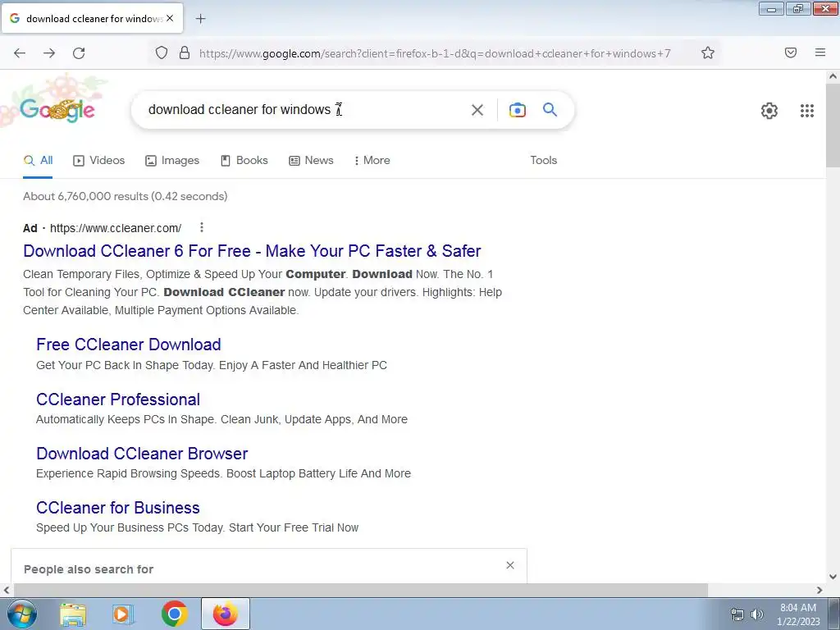Launch Google Chrome from the taskbar
The image size is (840, 630).
coord(174,614)
